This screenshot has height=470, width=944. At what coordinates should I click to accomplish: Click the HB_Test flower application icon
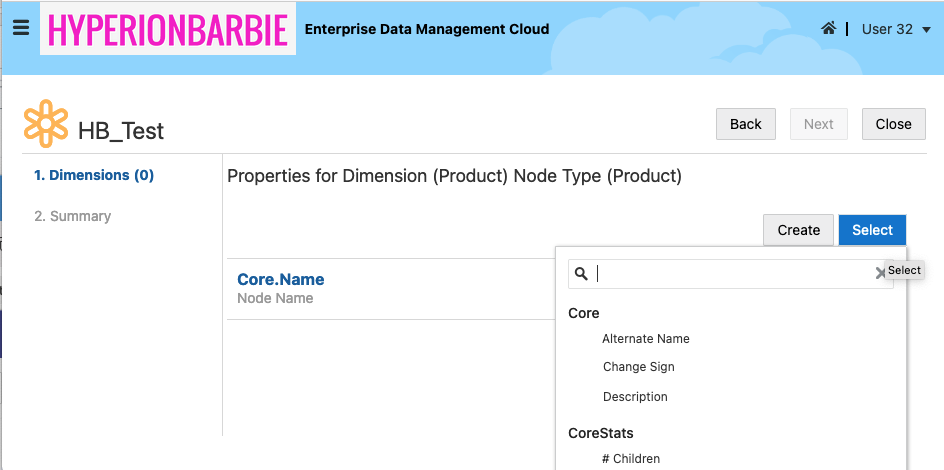point(45,124)
